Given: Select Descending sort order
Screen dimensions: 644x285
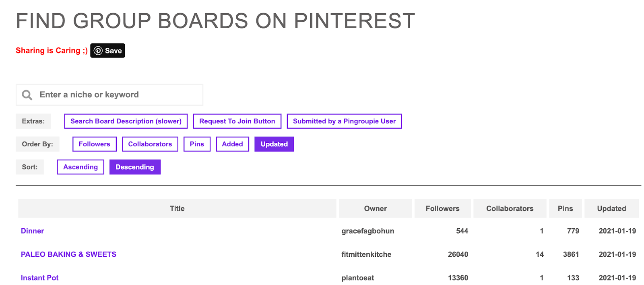Looking at the screenshot, I should coord(135,167).
